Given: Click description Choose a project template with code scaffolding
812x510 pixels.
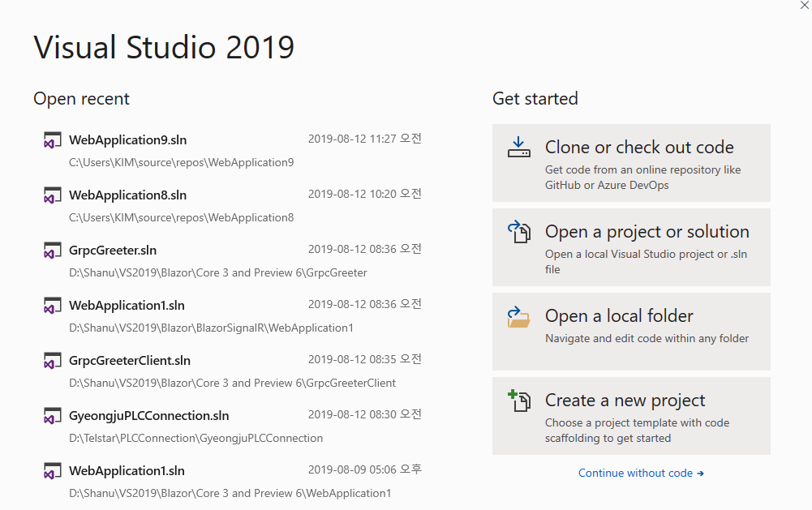Looking at the screenshot, I should coord(637,431).
